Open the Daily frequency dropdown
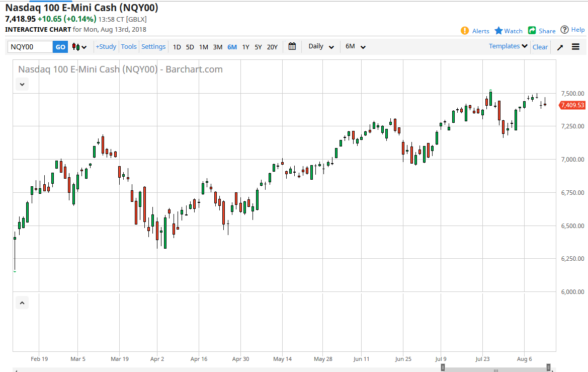The height and width of the screenshot is (372, 588). pyautogui.click(x=321, y=46)
